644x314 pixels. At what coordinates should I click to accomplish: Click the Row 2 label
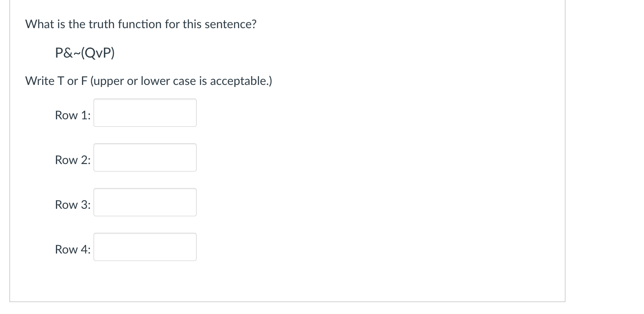tap(72, 160)
